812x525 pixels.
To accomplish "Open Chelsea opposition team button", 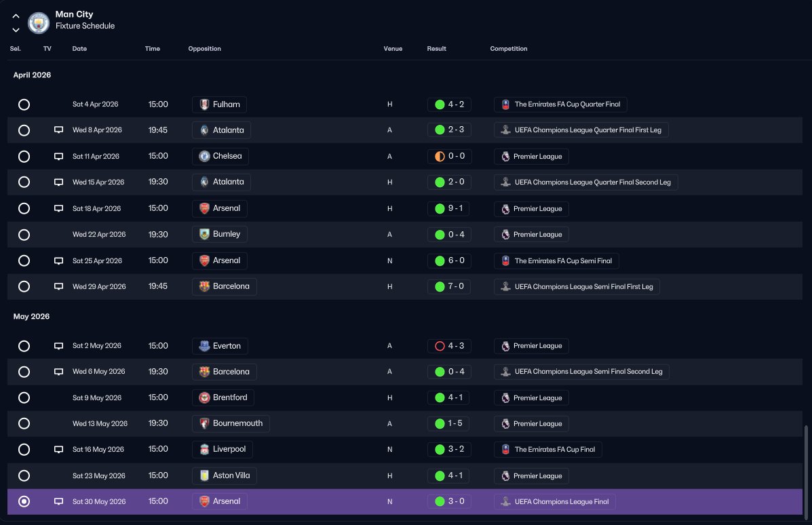I will point(220,157).
